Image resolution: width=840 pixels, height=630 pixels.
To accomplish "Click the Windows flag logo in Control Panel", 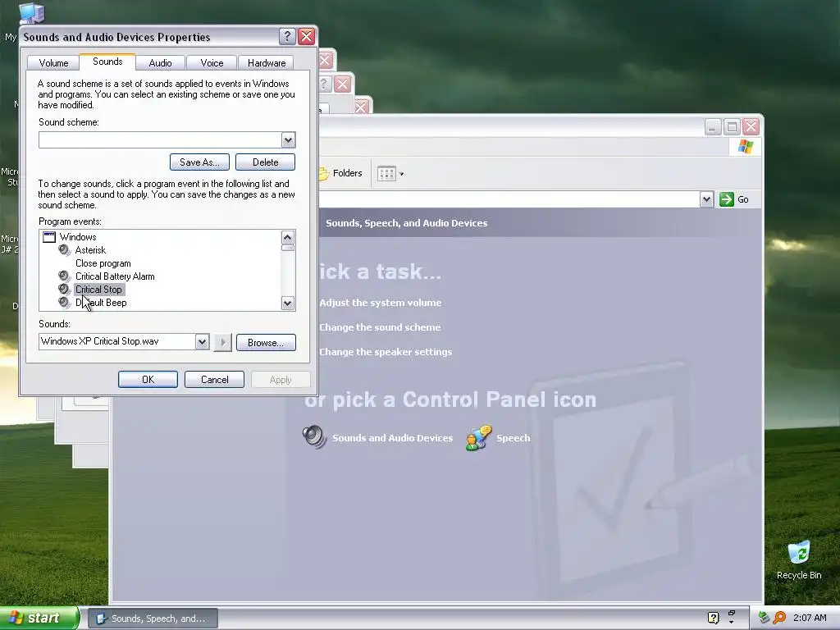I will pyautogui.click(x=745, y=146).
